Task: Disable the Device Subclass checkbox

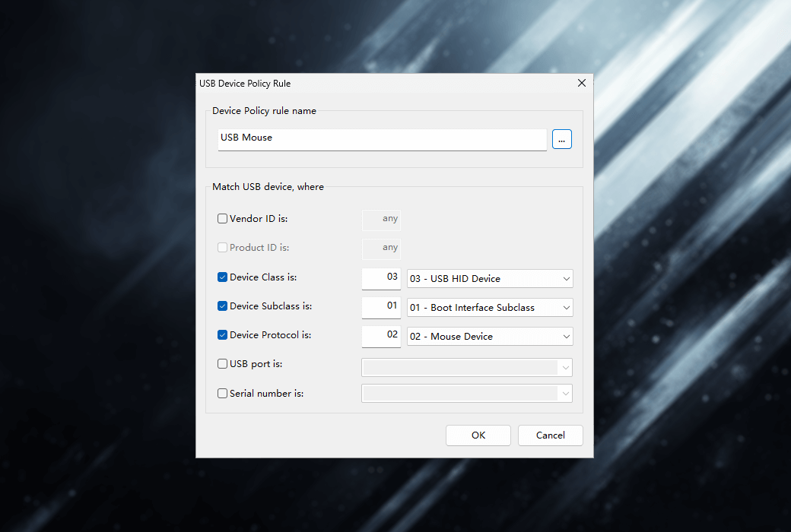Action: pos(223,306)
